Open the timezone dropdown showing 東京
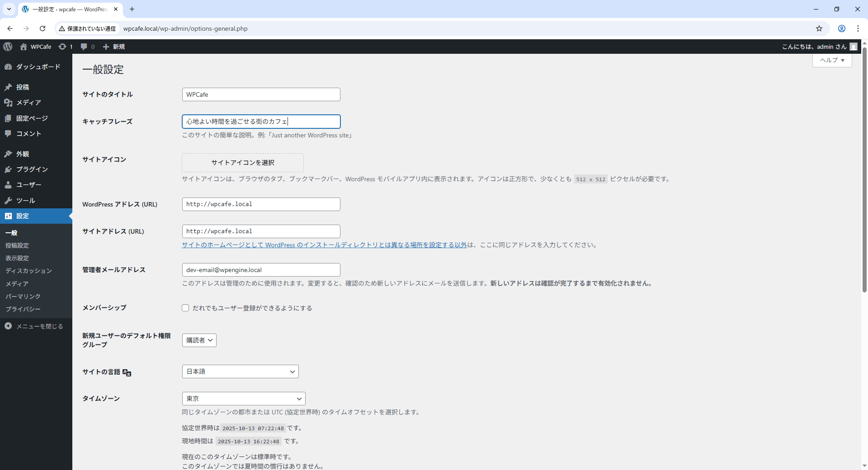 tap(243, 399)
